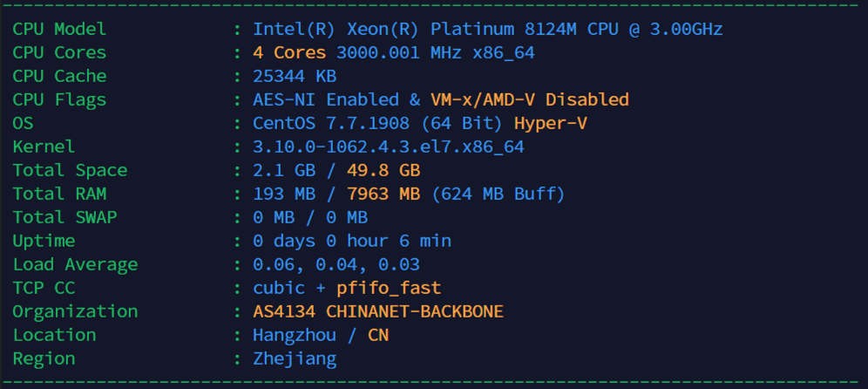Click the Total SWAP label
The image size is (868, 389).
coord(64,217)
